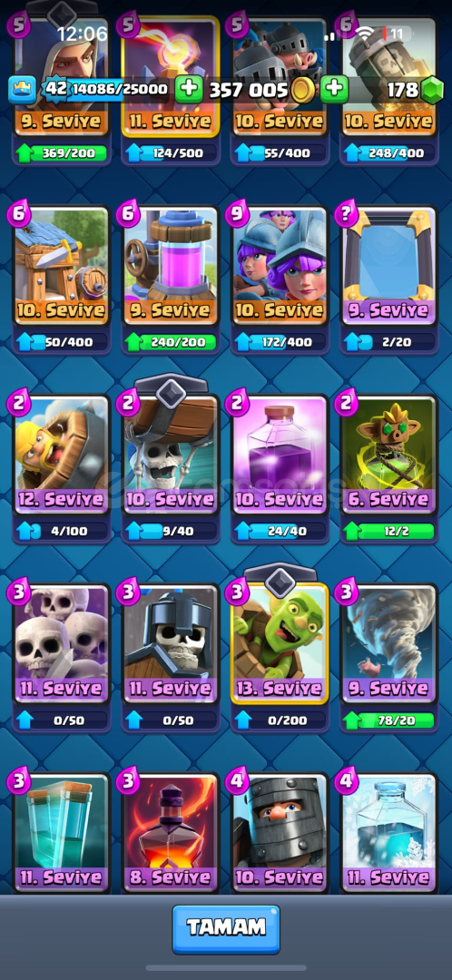This screenshot has height=980, width=452.
Task: Tap the Goblin Curse 12/2 upgrade bar
Action: (x=388, y=531)
